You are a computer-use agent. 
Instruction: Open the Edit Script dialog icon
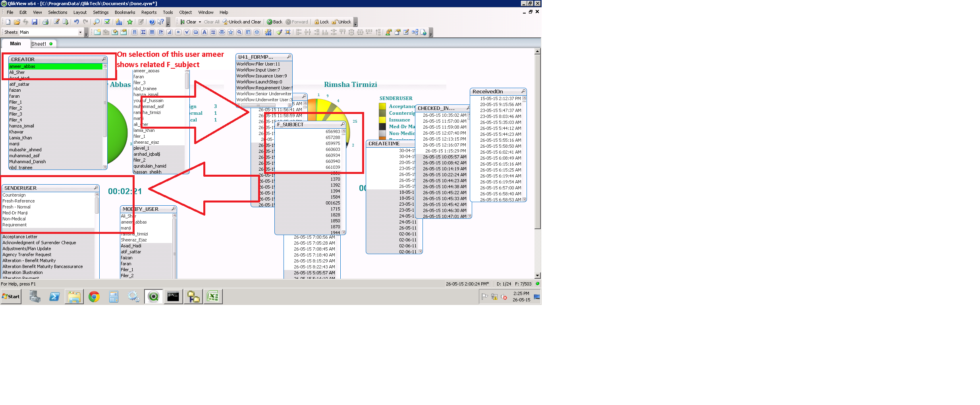point(57,22)
